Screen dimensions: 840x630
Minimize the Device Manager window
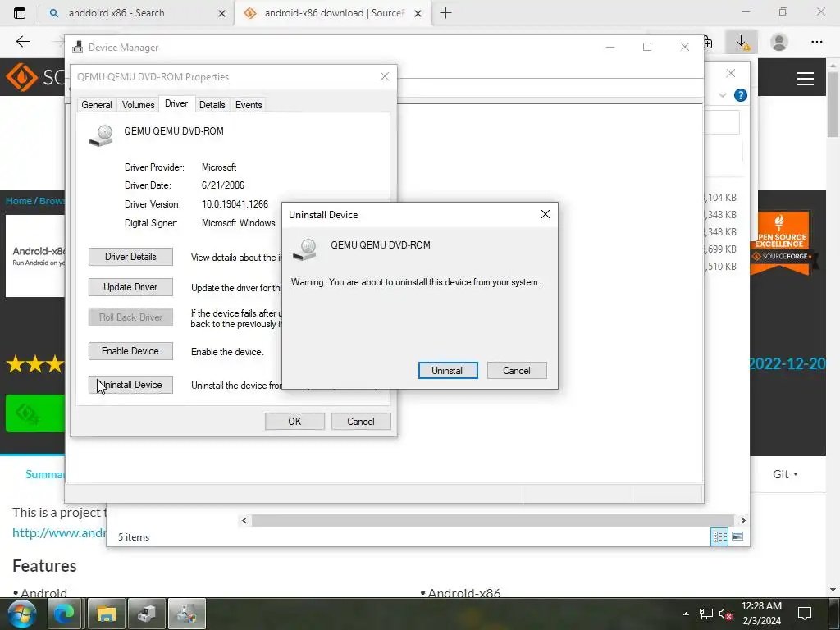coord(610,47)
